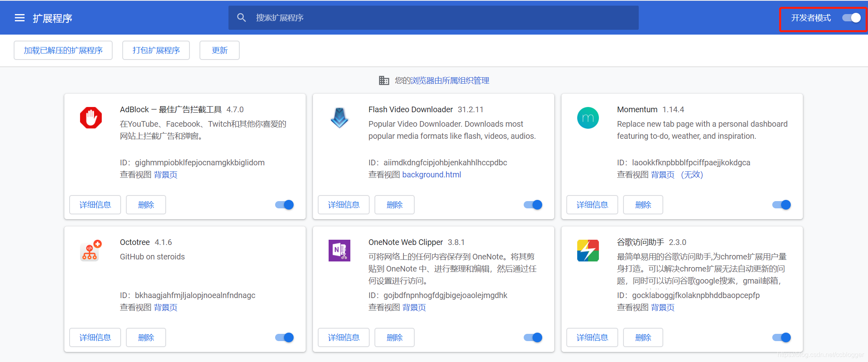Open background.html link of Flash Video Downloader
Screen dimensions: 868x362
coord(432,175)
